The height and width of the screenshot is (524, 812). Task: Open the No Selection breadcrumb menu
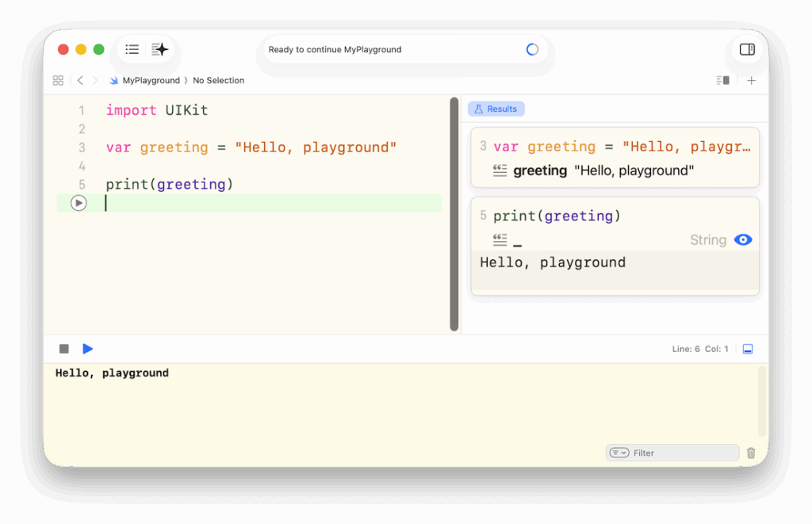[218, 80]
